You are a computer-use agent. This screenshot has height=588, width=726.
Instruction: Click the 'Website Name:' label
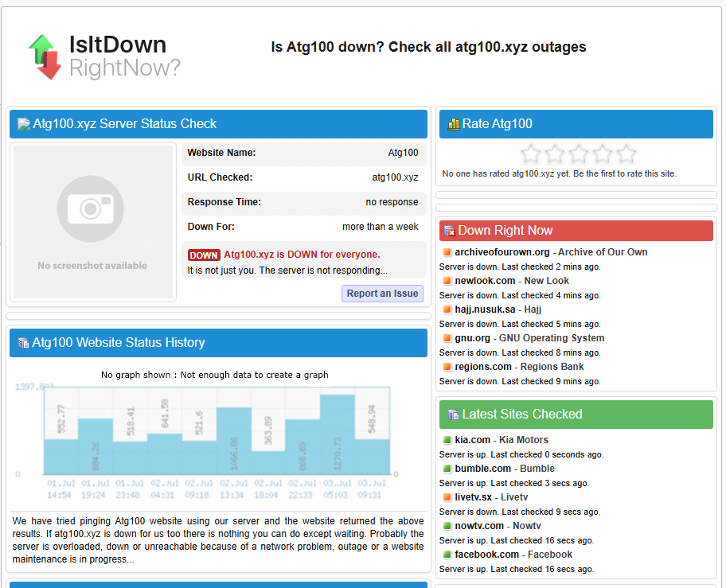(x=221, y=153)
